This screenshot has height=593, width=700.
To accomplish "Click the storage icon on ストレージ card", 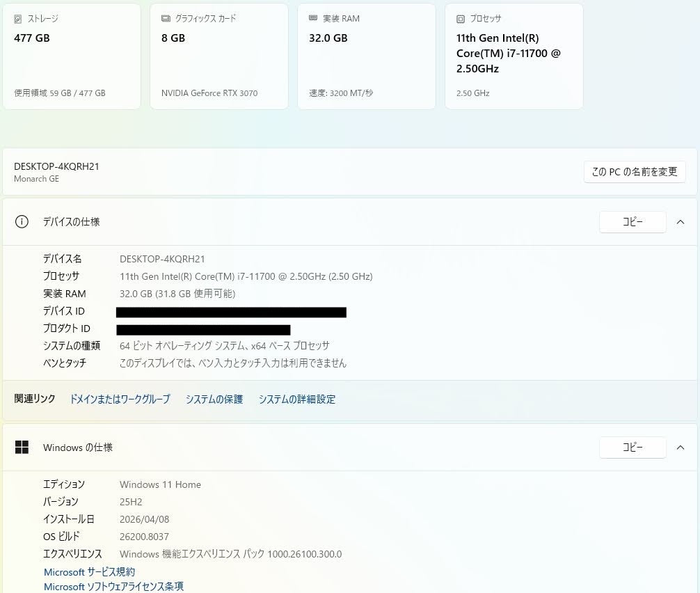I will 18,19.
